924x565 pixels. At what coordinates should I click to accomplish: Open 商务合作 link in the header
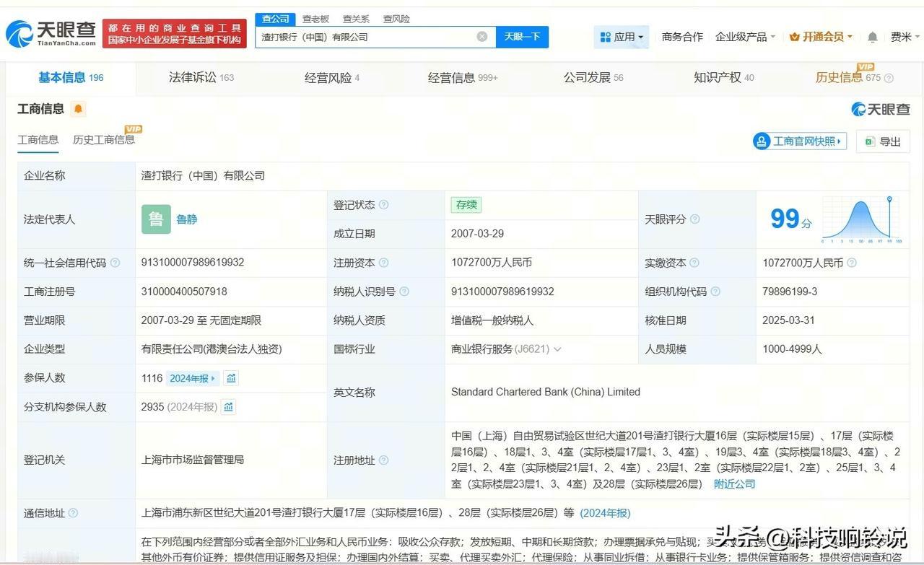tap(682, 37)
